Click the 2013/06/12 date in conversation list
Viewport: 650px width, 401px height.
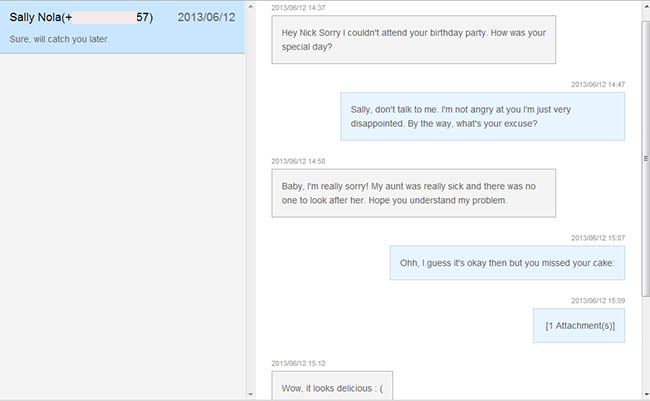point(205,17)
